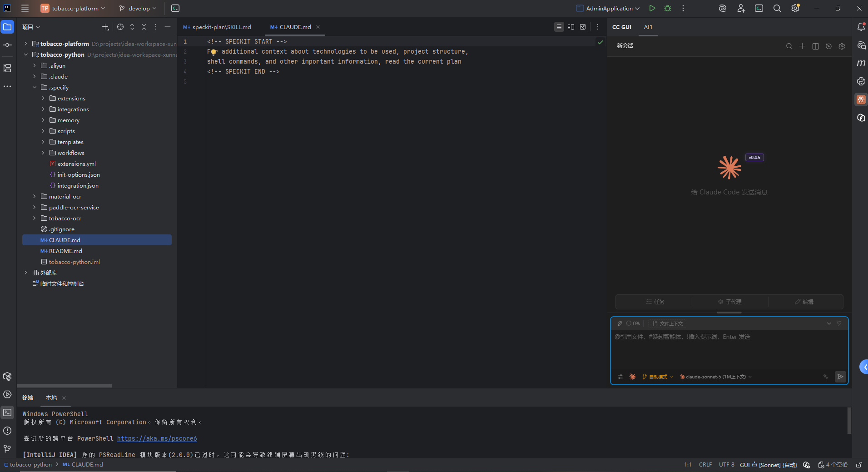Search conversations in CC GUI panel
The image size is (868, 472).
point(789,46)
